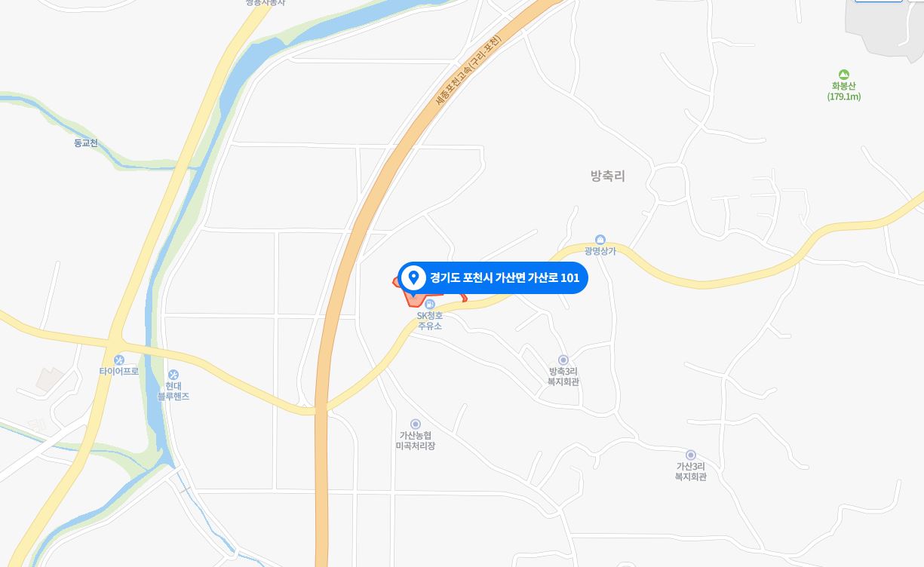Open the 방축3리 복지회관 marker icon
This screenshot has width=924, height=567.
point(563,360)
